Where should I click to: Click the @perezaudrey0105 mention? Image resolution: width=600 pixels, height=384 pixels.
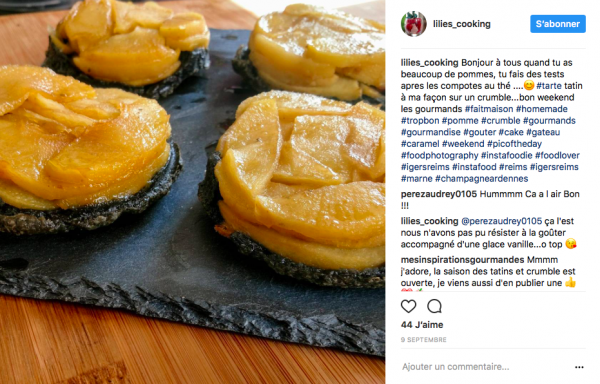(501, 221)
